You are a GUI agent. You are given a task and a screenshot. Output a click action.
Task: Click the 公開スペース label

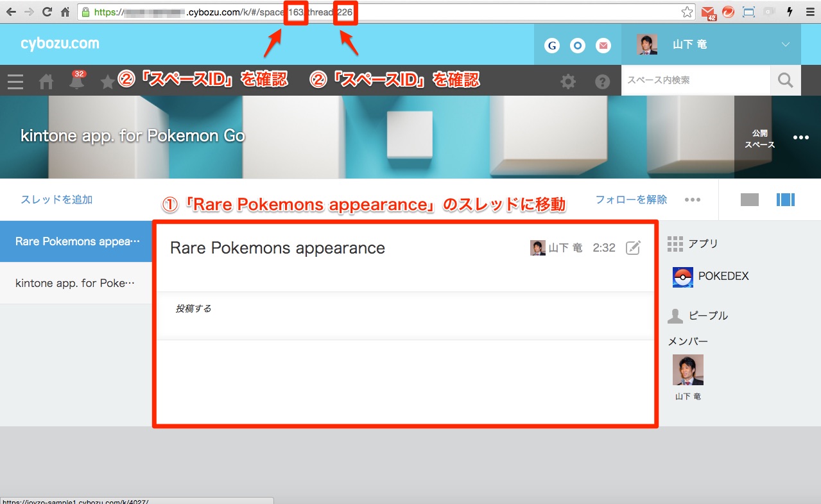[x=760, y=139]
